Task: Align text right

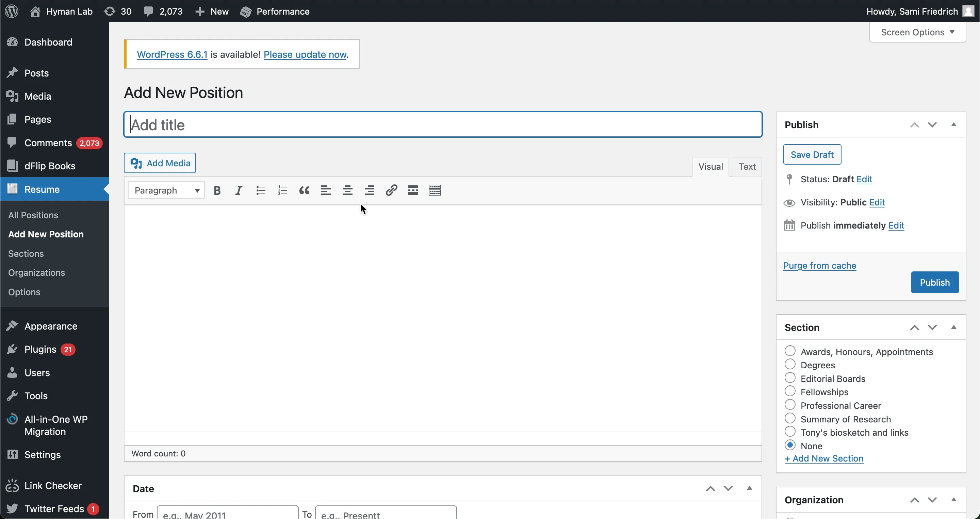Action: click(x=370, y=190)
